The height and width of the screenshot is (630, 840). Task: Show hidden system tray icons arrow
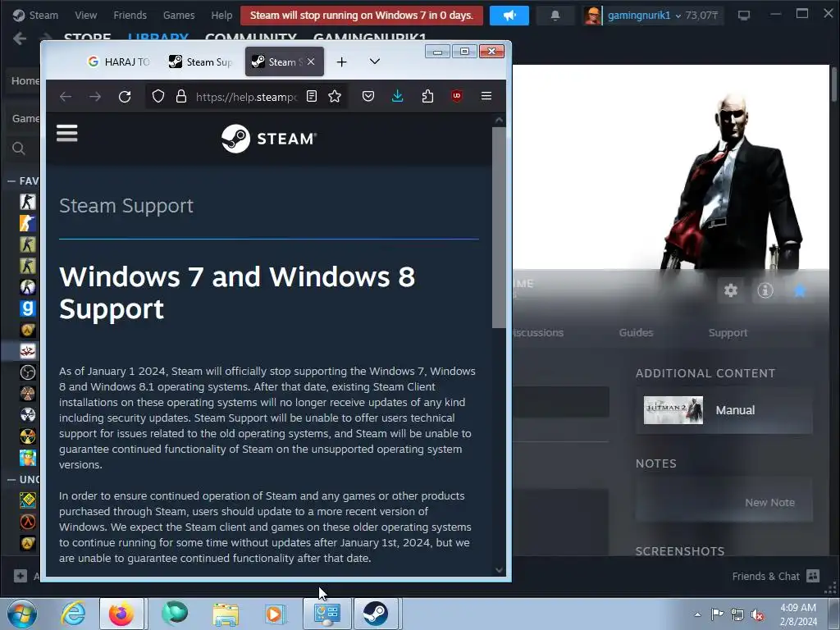(697, 614)
